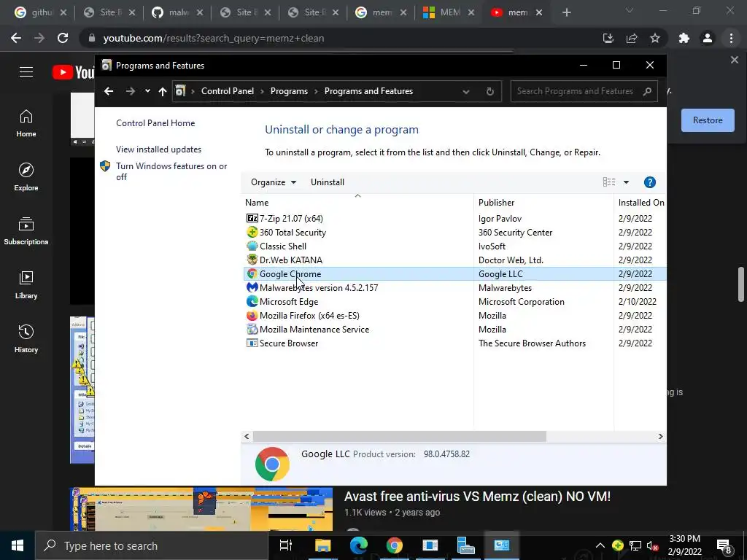Select the Google Chrome row

tap(454, 274)
